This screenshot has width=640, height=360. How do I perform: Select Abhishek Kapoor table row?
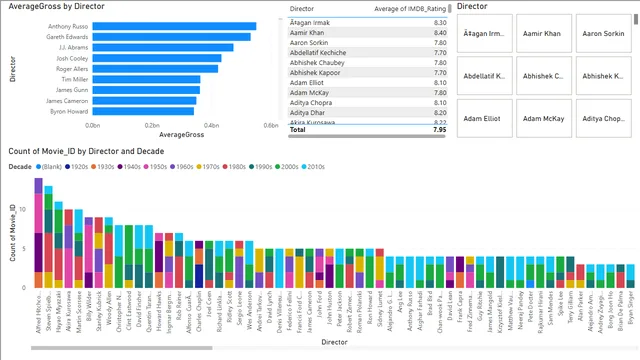click(368, 73)
